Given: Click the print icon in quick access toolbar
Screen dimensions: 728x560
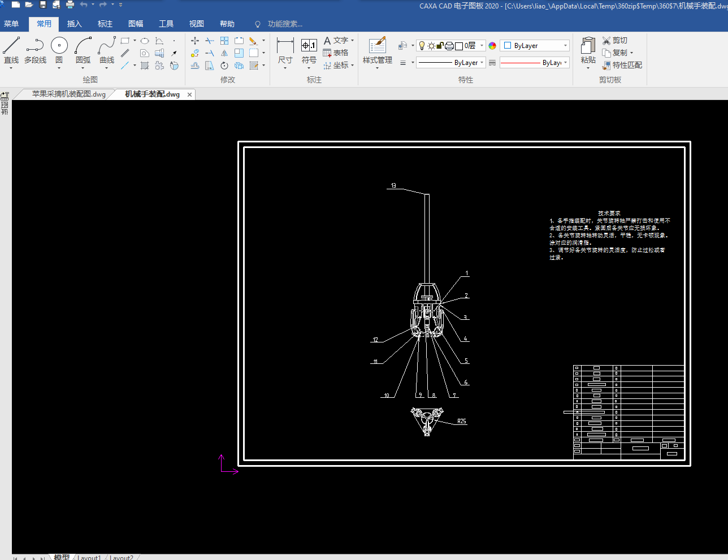Looking at the screenshot, I should 70,5.
